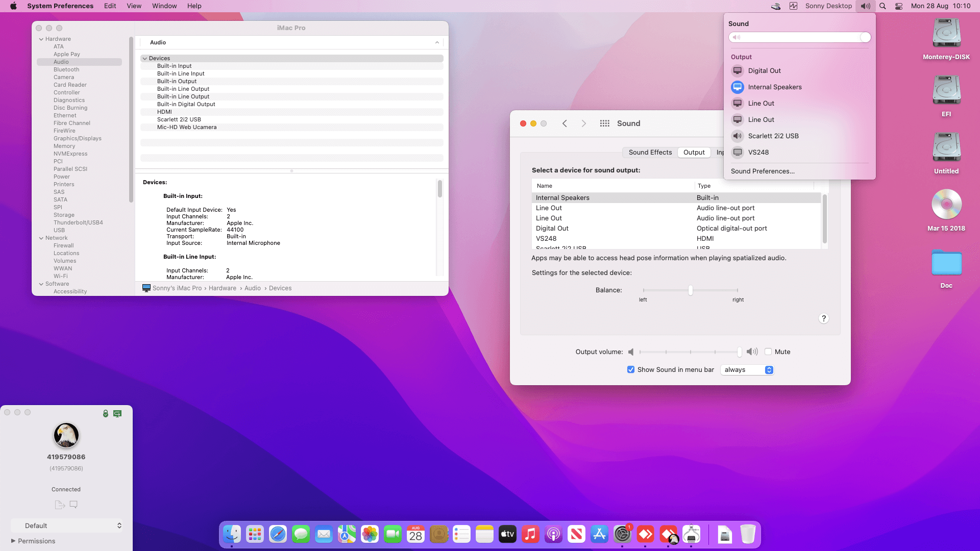Click the Spotlight search magnifier icon
The width and height of the screenshot is (980, 551).
pos(883,6)
